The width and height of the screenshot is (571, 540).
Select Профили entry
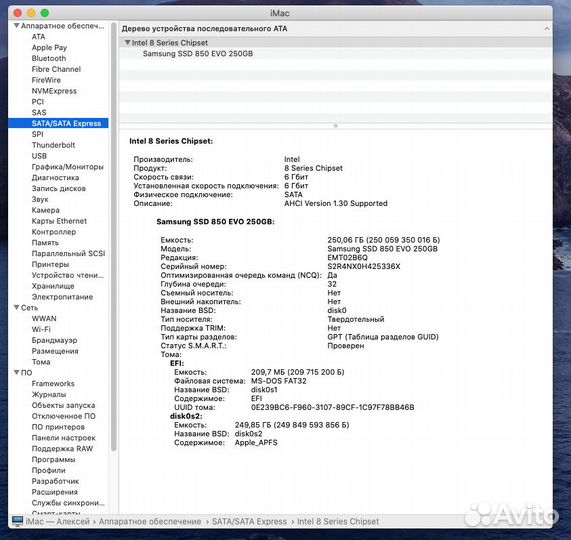click(x=48, y=470)
